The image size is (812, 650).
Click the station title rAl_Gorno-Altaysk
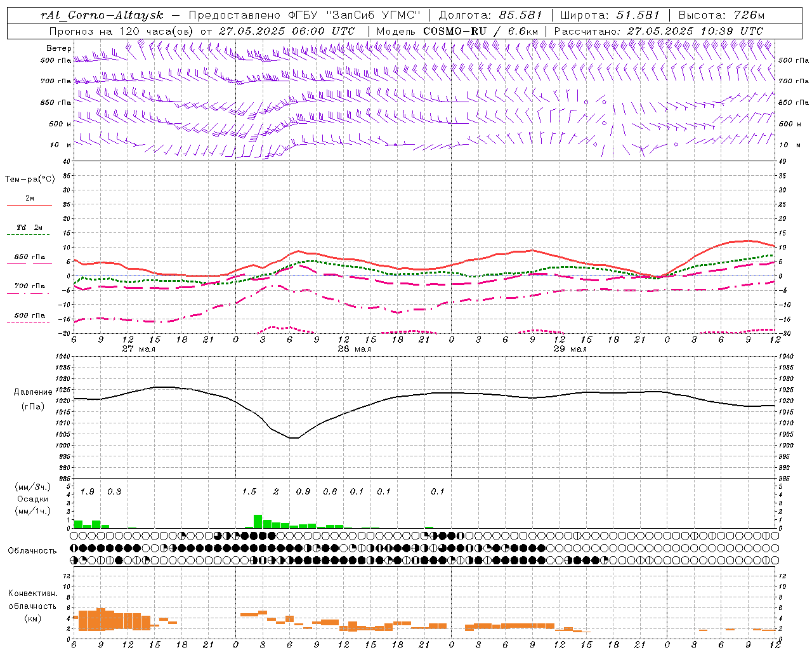click(x=101, y=15)
